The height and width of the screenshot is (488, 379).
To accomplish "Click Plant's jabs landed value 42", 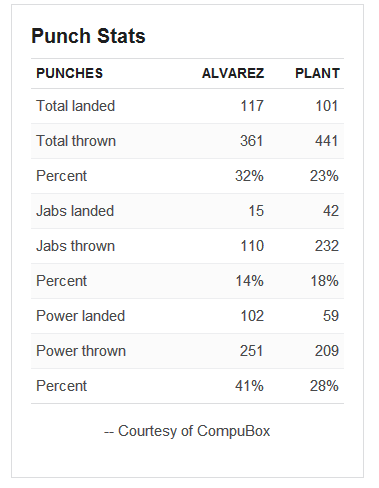I will coord(331,211).
